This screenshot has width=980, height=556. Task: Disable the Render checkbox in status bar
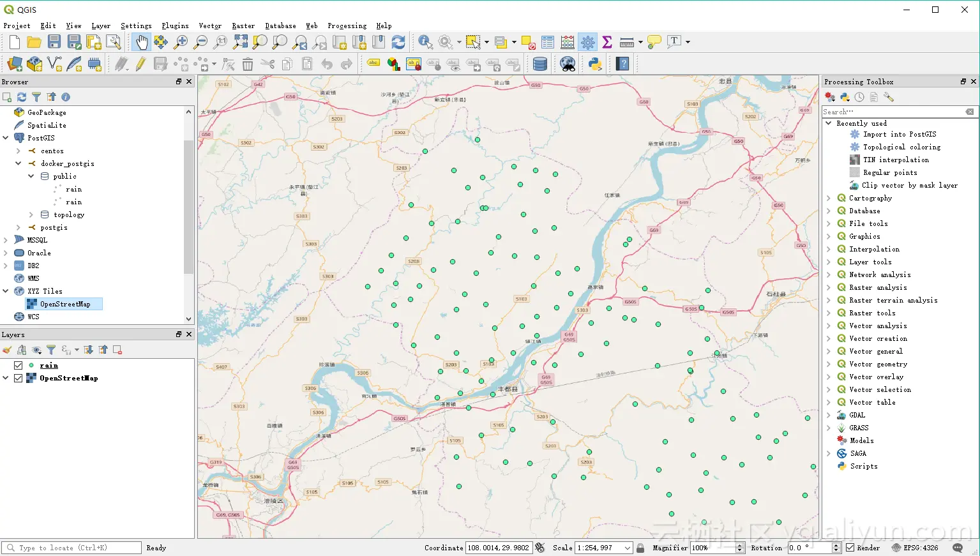(x=851, y=547)
